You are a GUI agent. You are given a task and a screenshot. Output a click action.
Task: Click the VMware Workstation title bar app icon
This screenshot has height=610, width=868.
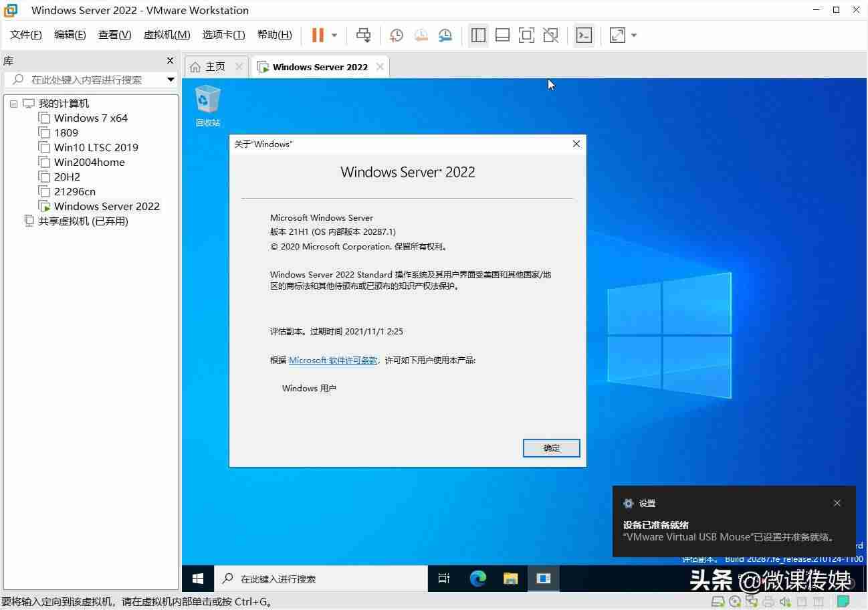coord(10,10)
